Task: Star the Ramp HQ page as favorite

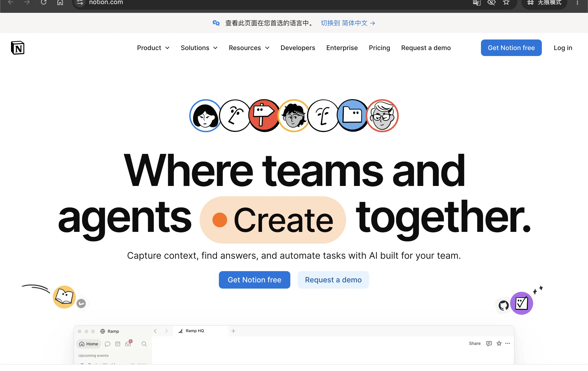Action: pos(499,343)
